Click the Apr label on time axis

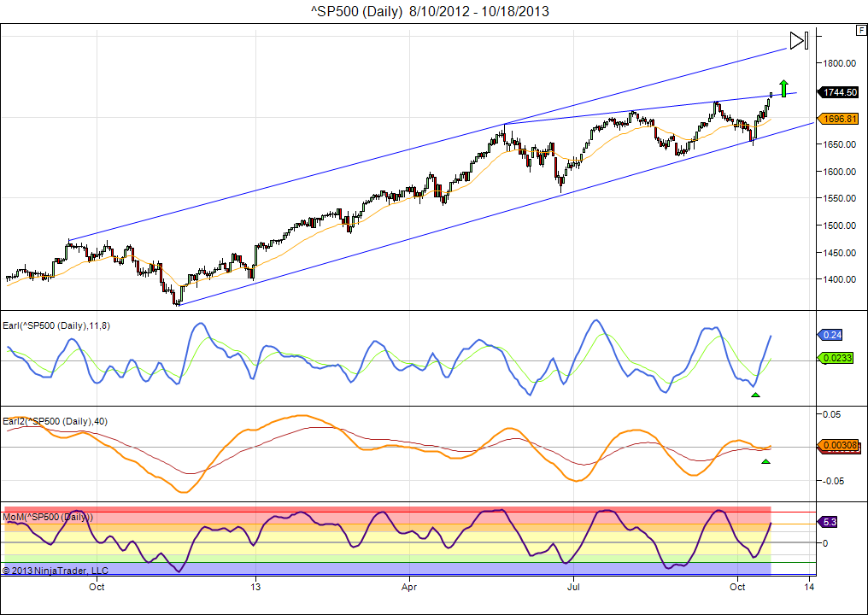click(x=409, y=587)
